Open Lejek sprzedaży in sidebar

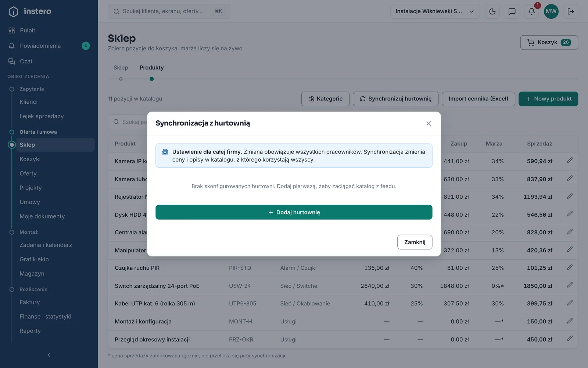(x=55, y=116)
